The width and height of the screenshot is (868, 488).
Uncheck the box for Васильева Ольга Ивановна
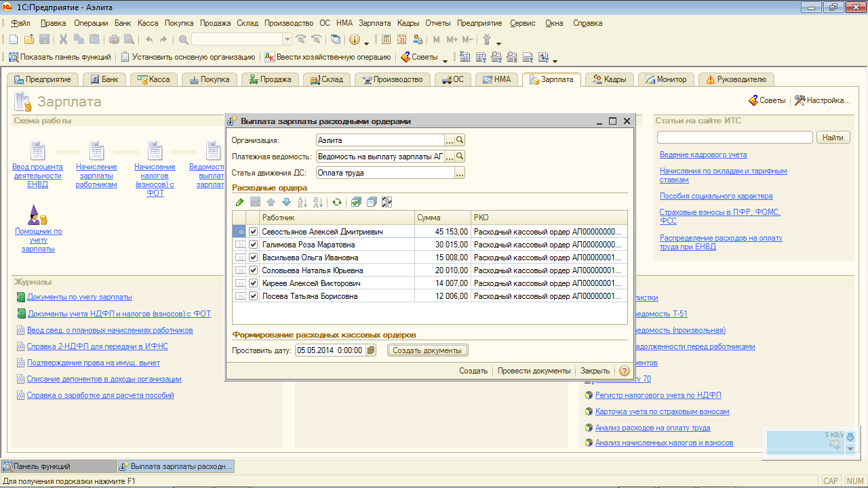[x=254, y=258]
